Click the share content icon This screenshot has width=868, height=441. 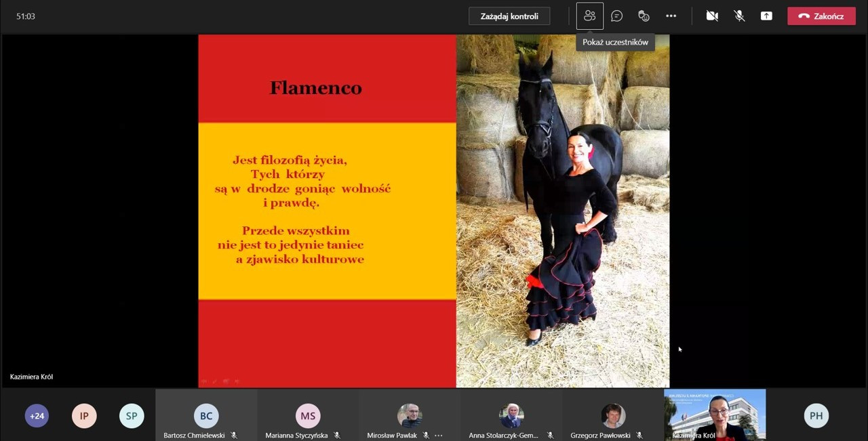[766, 16]
